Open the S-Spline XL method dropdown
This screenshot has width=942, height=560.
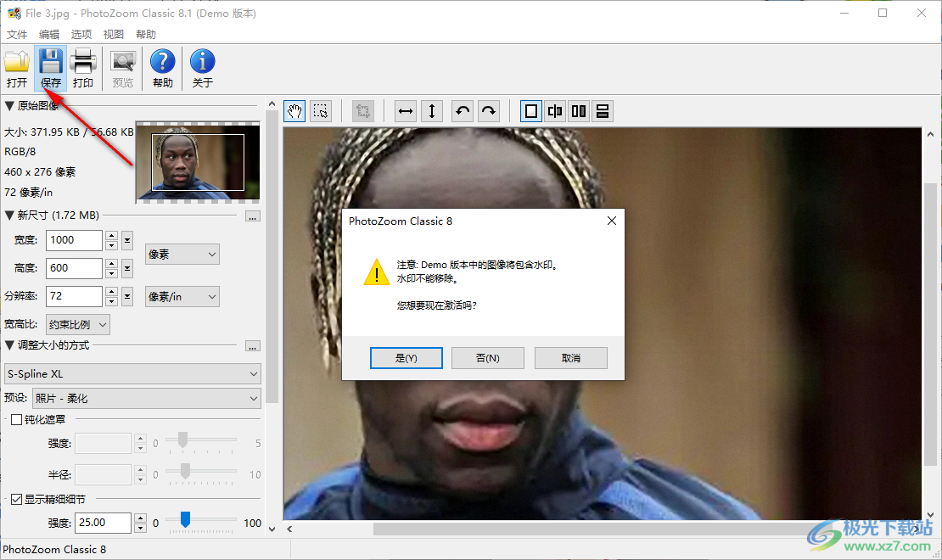coord(132,373)
